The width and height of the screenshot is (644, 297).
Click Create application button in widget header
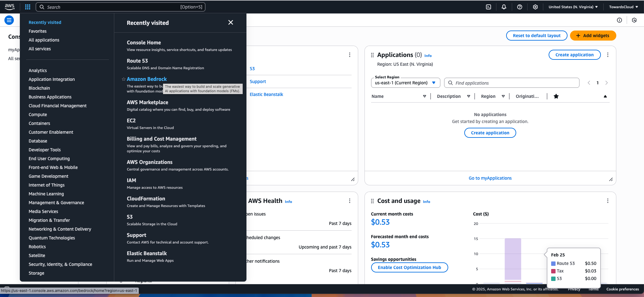[574, 55]
